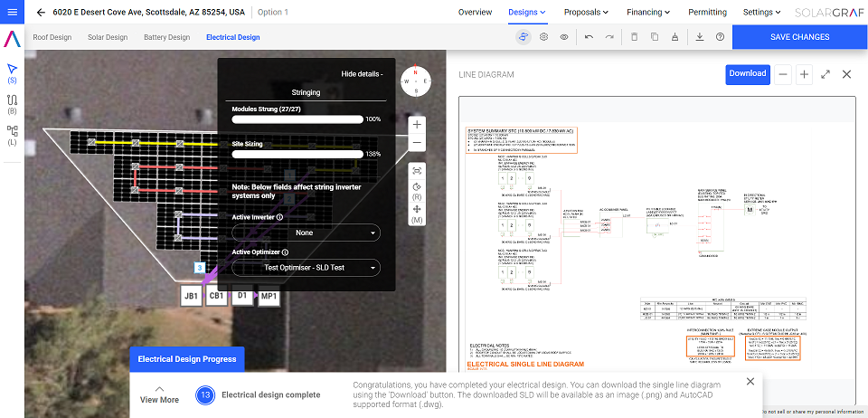Toggle the eye visibility icon in toolbar
Image resolution: width=868 pixels, height=418 pixels.
pyautogui.click(x=564, y=37)
